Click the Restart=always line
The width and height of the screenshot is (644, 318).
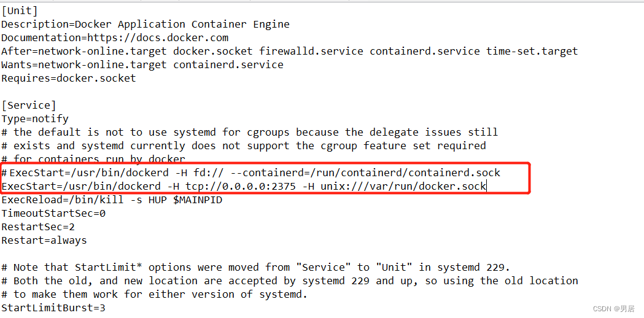coord(44,241)
